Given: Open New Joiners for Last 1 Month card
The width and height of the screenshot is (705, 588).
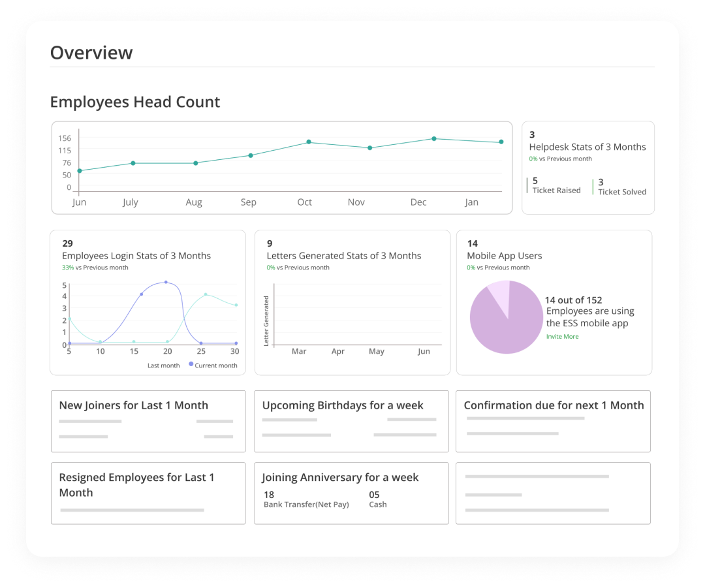Looking at the screenshot, I should pyautogui.click(x=148, y=421).
